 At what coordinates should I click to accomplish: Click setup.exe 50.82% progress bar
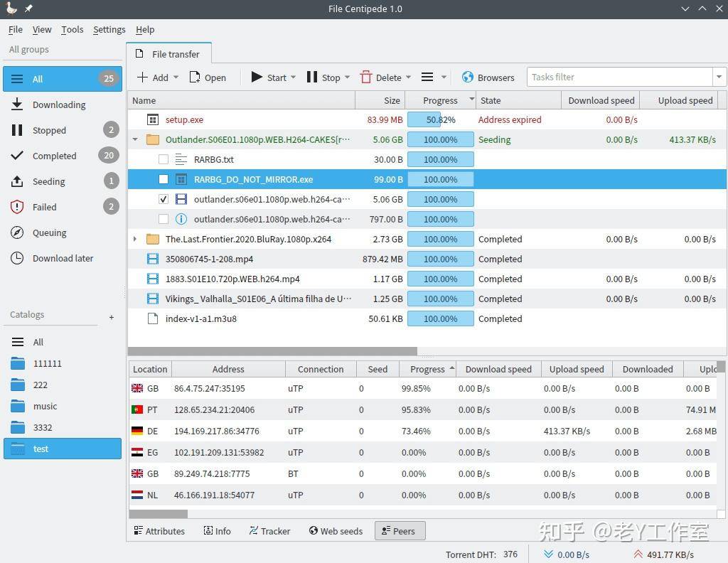441,119
